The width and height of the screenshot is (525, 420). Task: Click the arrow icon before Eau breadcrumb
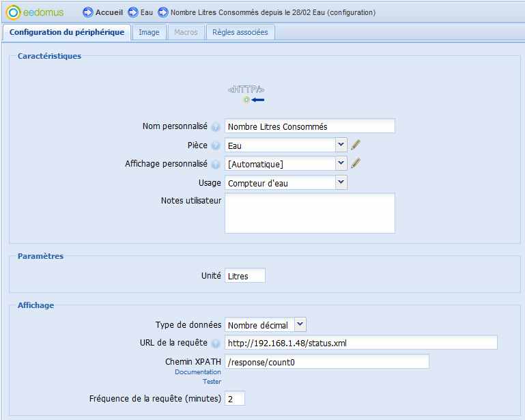tap(132, 12)
